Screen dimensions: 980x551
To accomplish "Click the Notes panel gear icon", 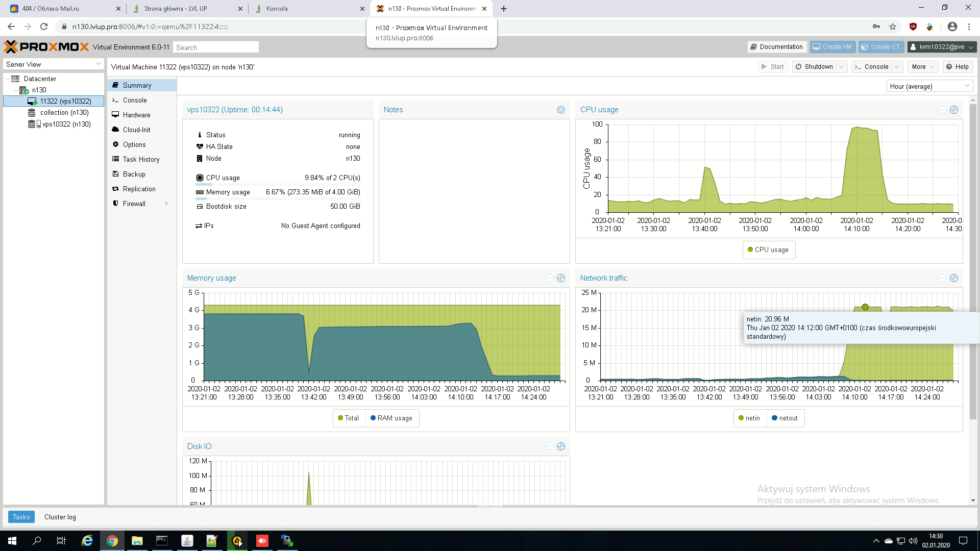I will coord(560,110).
